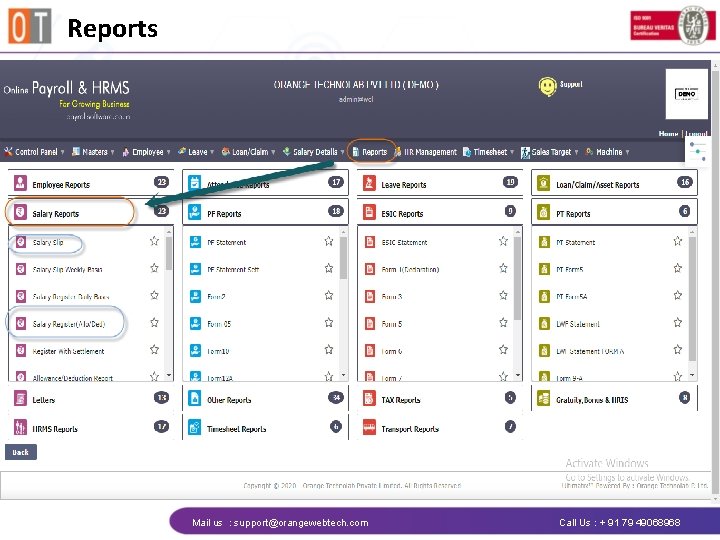
Task: Expand the Timesheet menu
Action: 488,152
